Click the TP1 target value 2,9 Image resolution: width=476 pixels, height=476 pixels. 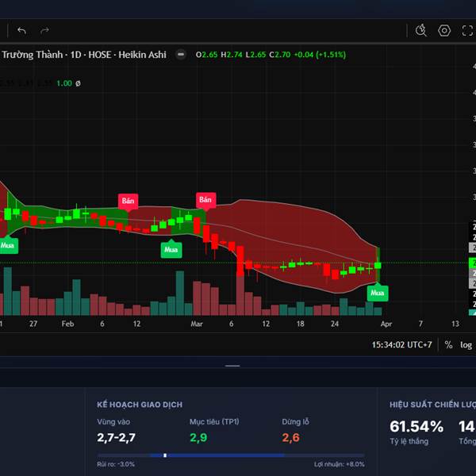click(198, 437)
